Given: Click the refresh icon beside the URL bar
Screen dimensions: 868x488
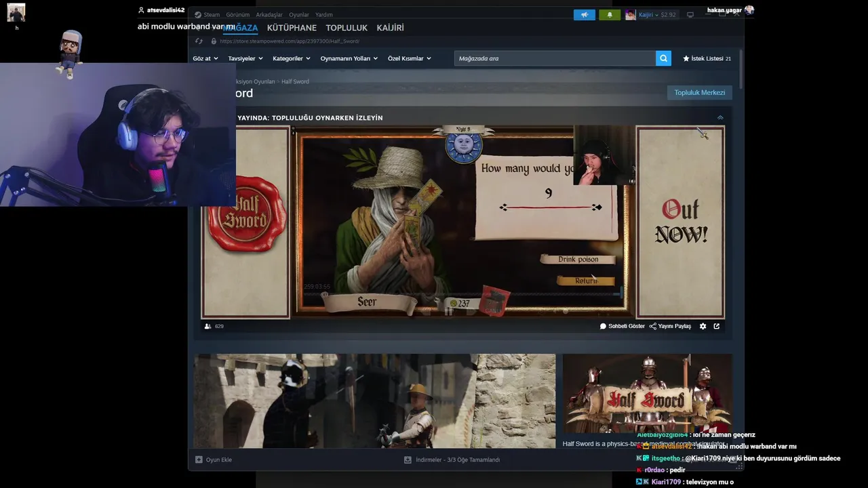Looking at the screenshot, I should [x=199, y=41].
